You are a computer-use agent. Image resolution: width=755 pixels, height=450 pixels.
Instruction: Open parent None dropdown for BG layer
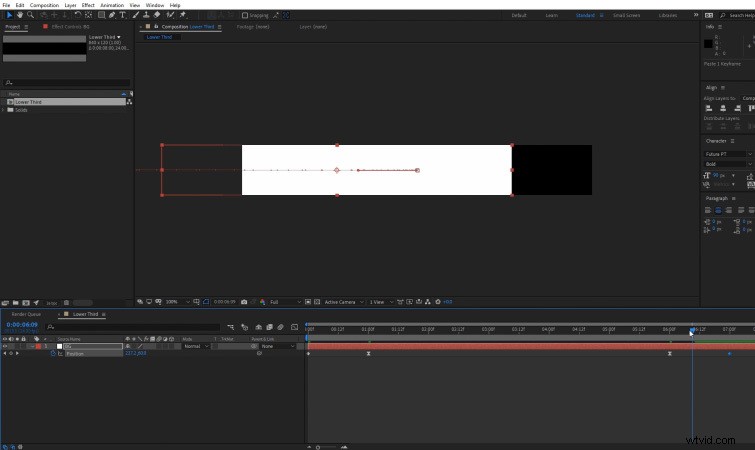[x=278, y=346]
